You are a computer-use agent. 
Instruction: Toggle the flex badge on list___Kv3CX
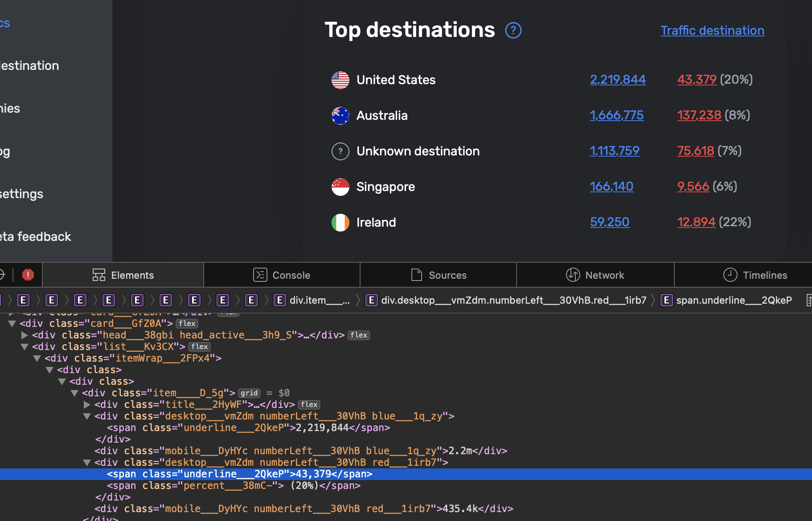pyautogui.click(x=200, y=347)
